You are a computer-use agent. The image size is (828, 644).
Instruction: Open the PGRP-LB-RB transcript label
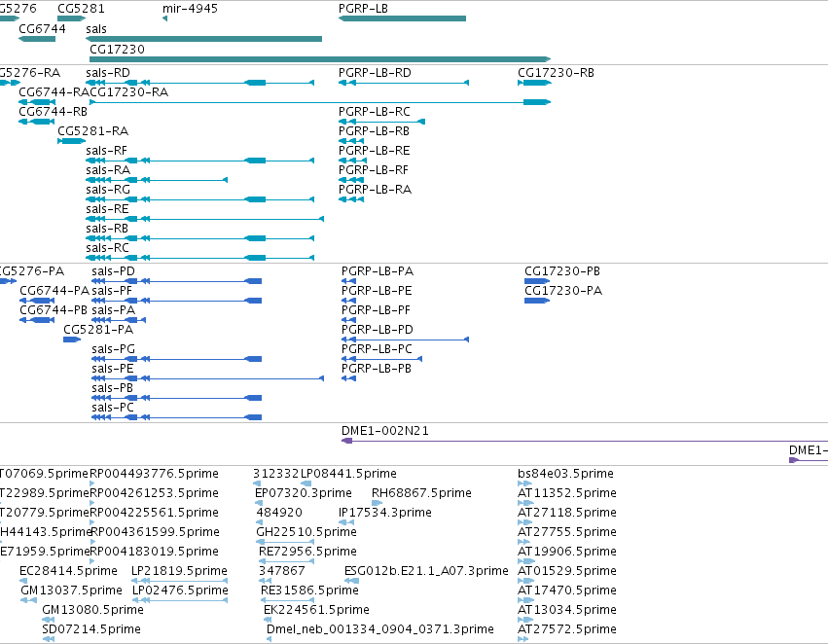374,131
